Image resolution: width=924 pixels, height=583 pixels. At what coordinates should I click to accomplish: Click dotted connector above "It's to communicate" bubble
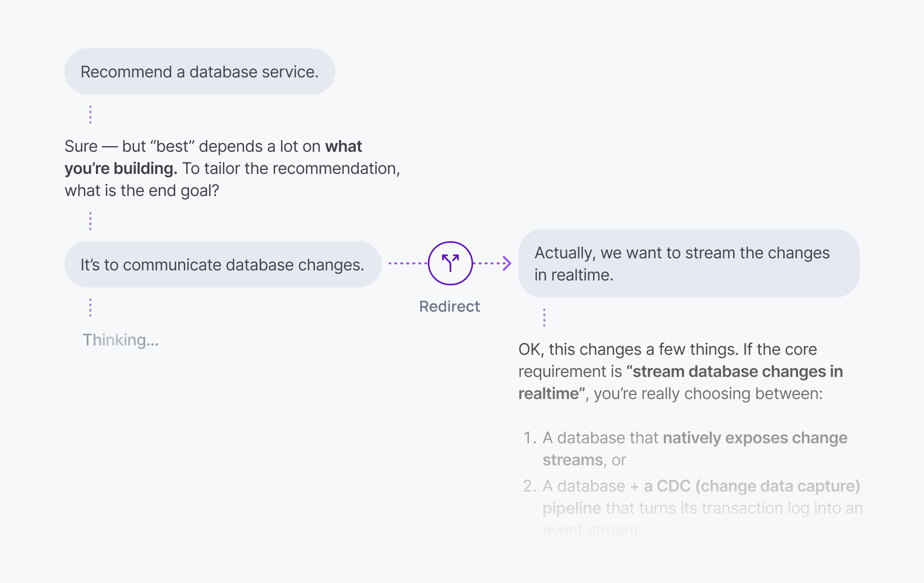tap(90, 221)
